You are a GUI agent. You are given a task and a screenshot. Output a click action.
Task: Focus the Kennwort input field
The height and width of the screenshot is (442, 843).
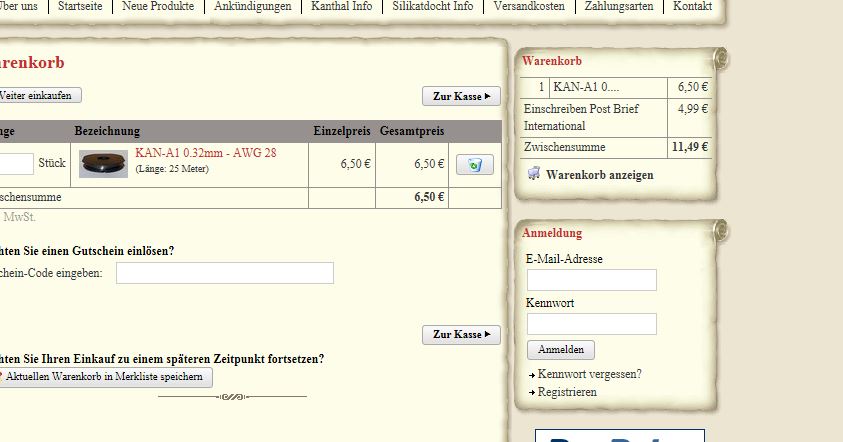591,324
